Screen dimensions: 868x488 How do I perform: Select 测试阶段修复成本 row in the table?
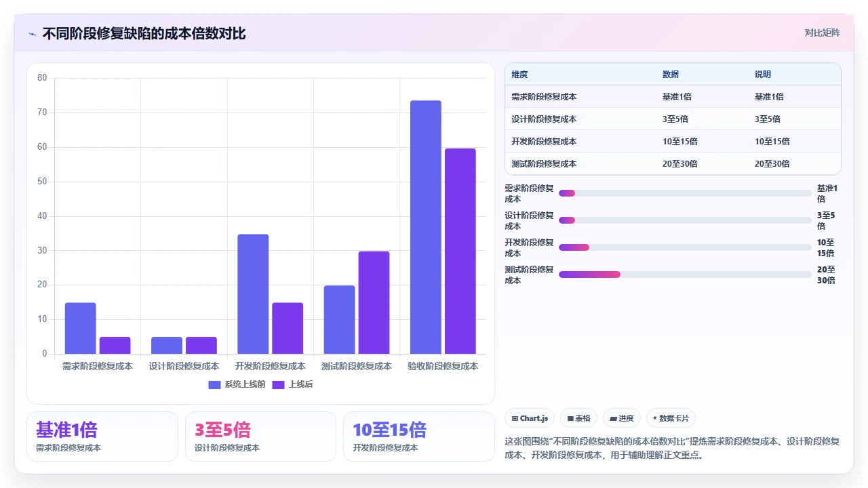tap(673, 164)
